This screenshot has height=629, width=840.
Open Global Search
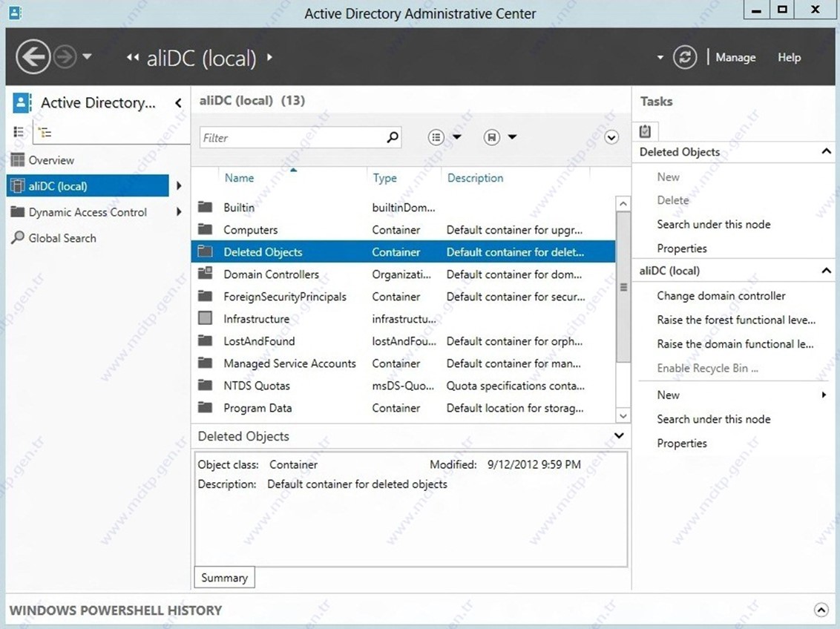click(x=62, y=238)
